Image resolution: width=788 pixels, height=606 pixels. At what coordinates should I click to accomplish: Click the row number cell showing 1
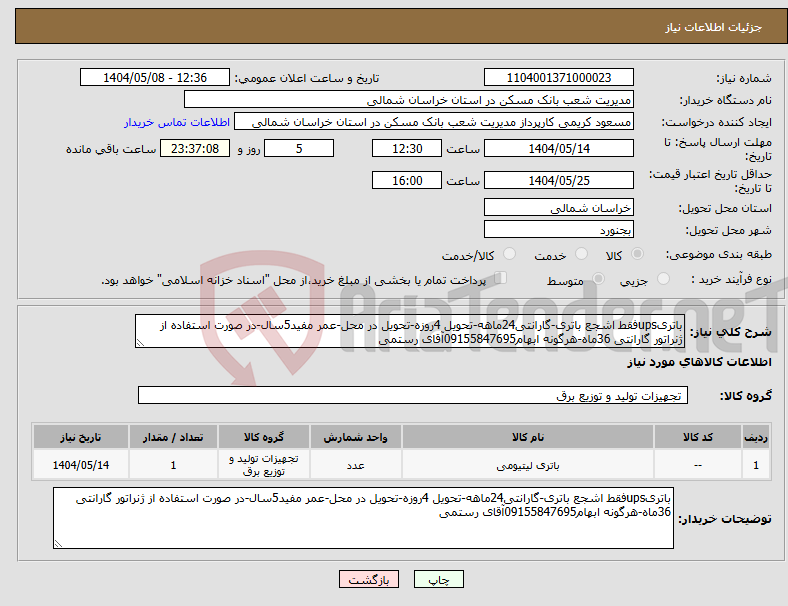click(x=755, y=465)
